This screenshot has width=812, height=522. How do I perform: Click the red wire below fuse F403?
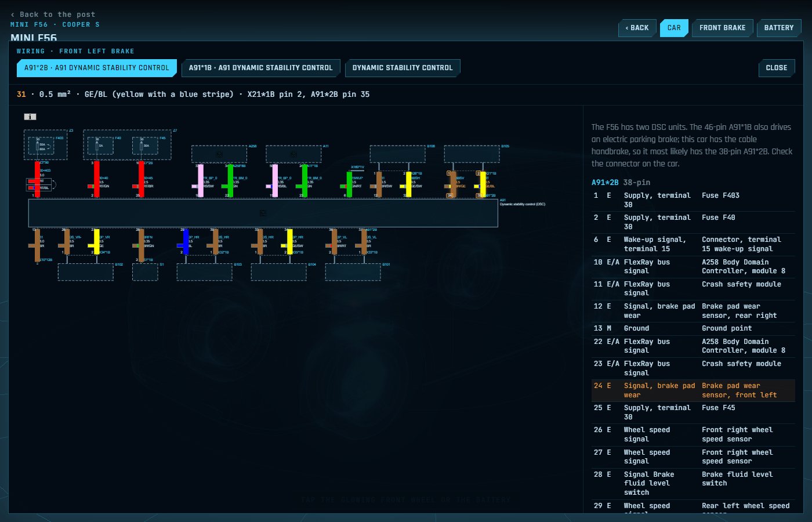[37, 179]
